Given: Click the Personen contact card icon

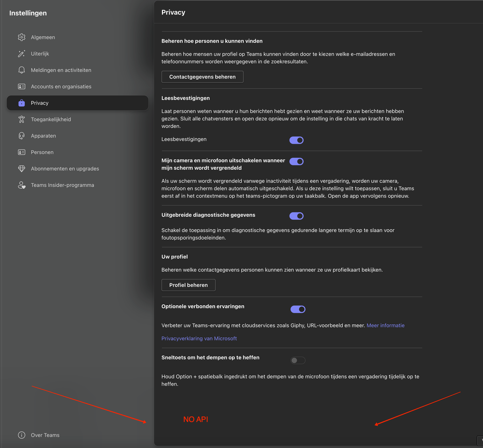Looking at the screenshot, I should [22, 152].
